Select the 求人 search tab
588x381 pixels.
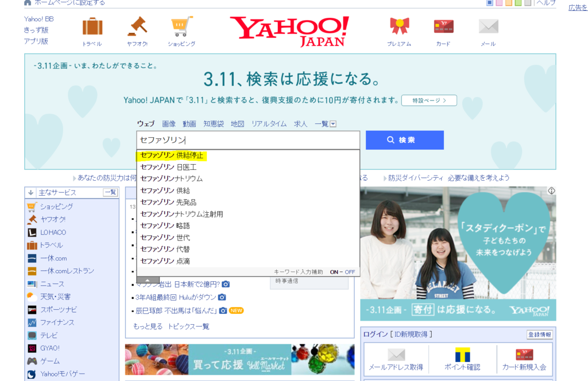click(x=300, y=124)
